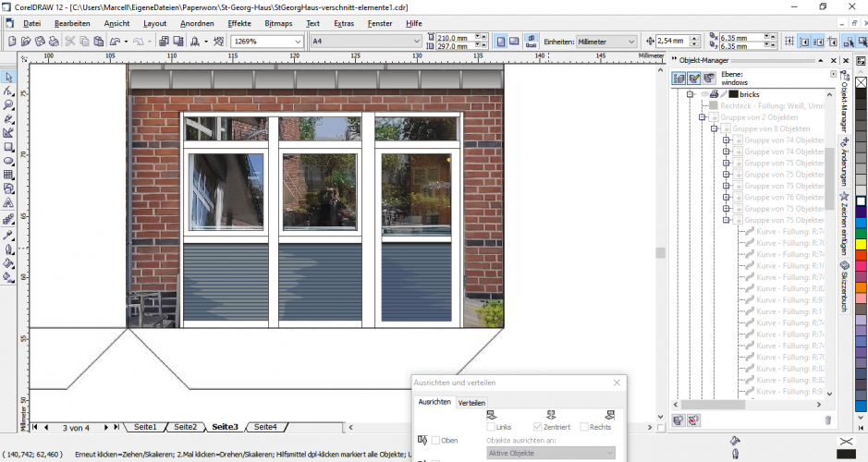Screen dimensions: 868x462
Task: Select the Graph Paper tool
Action: coord(8,175)
